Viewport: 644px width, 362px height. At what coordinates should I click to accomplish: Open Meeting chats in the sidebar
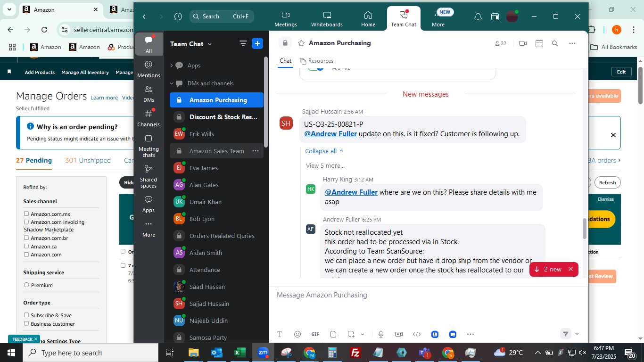tap(149, 145)
